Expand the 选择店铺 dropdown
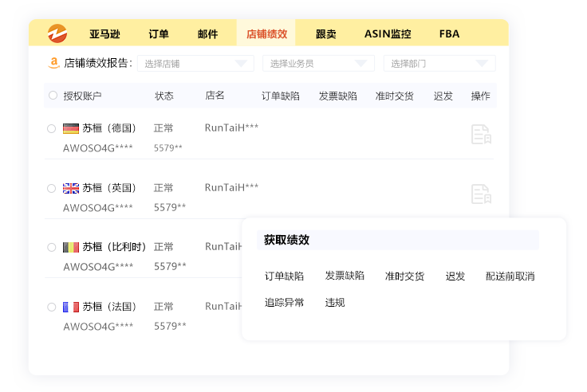 coord(195,64)
